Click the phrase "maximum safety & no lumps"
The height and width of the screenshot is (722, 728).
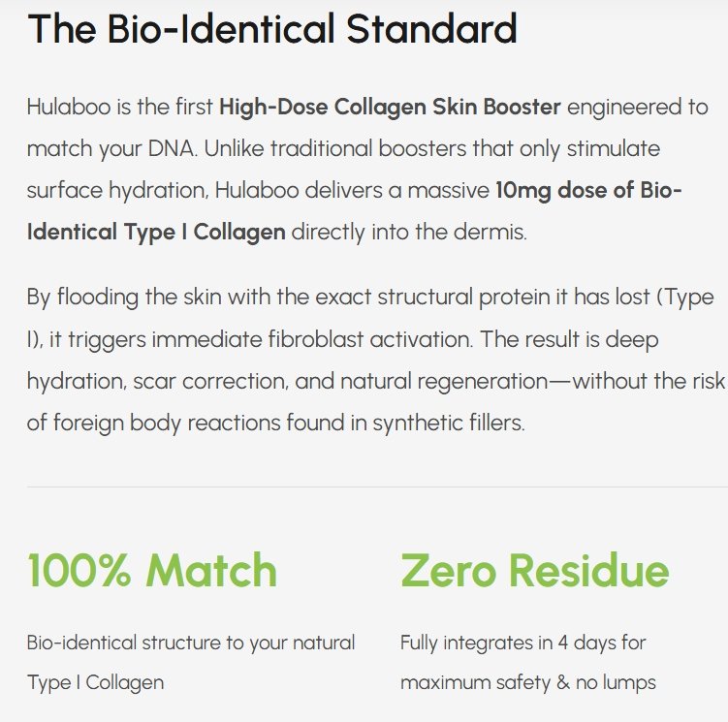[527, 682]
